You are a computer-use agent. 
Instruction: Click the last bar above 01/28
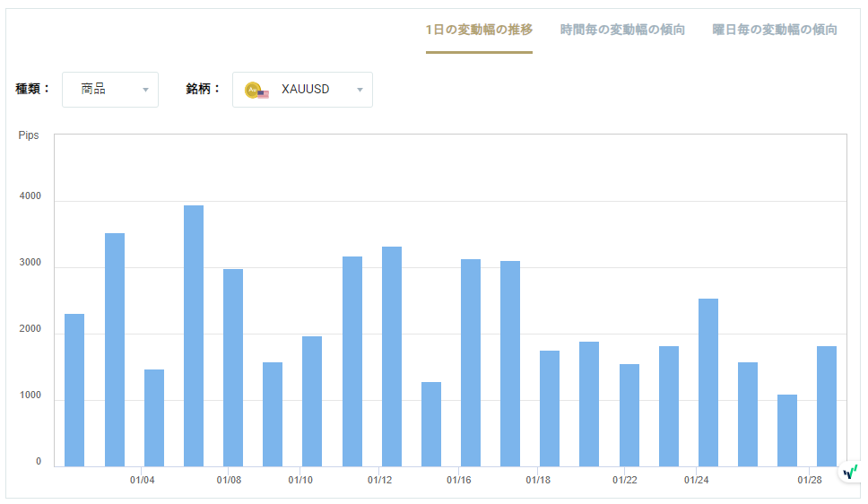pyautogui.click(x=827, y=406)
